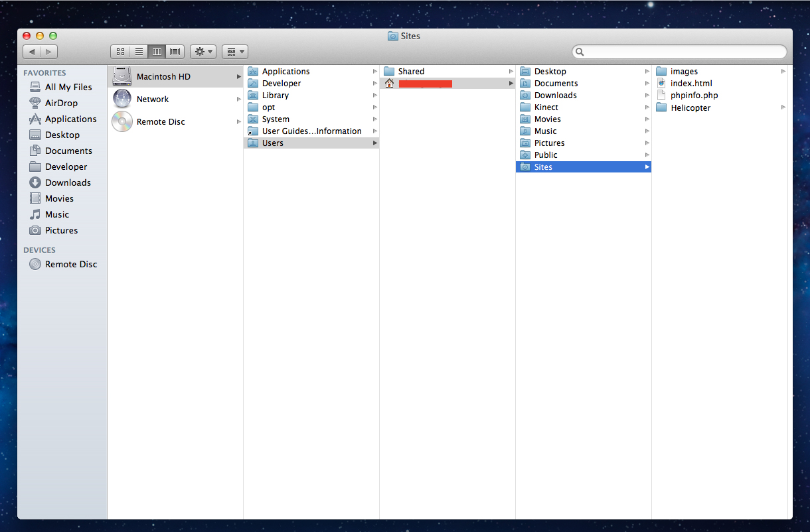Select the Macintosh HD drive icon
The width and height of the screenshot is (810, 532).
point(123,76)
